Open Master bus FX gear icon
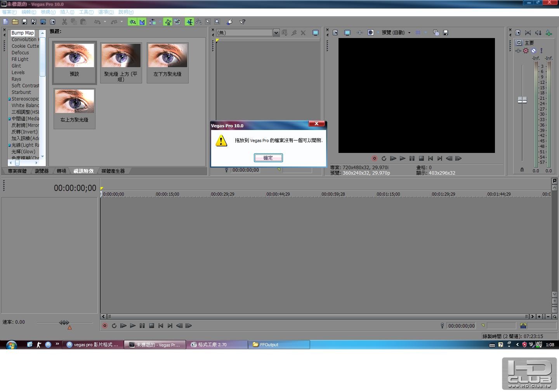 pos(526,50)
